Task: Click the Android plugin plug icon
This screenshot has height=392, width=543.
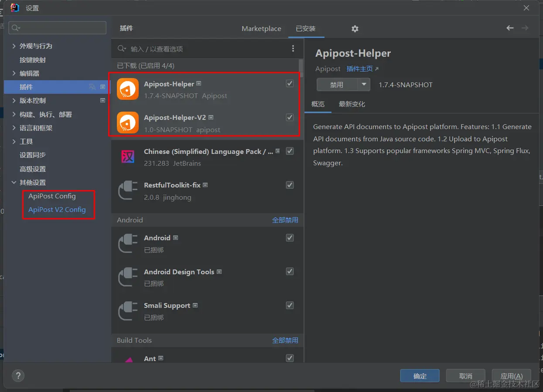Action: [128, 243]
